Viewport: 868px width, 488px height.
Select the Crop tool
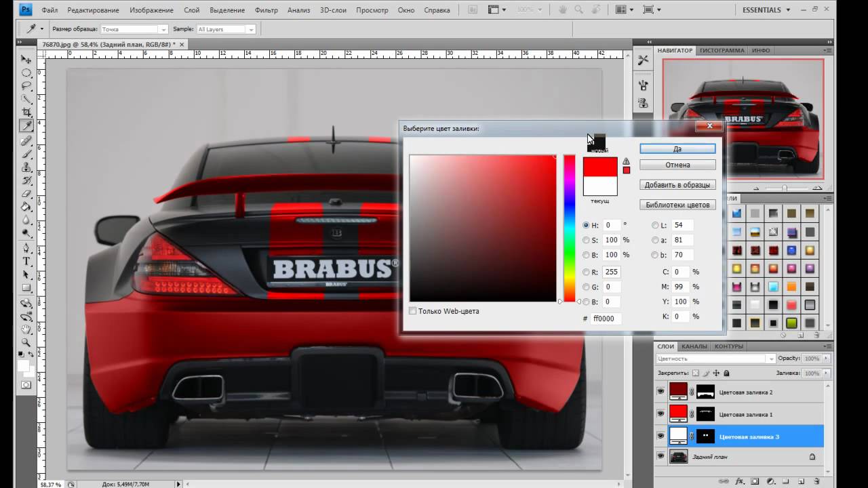coord(26,112)
